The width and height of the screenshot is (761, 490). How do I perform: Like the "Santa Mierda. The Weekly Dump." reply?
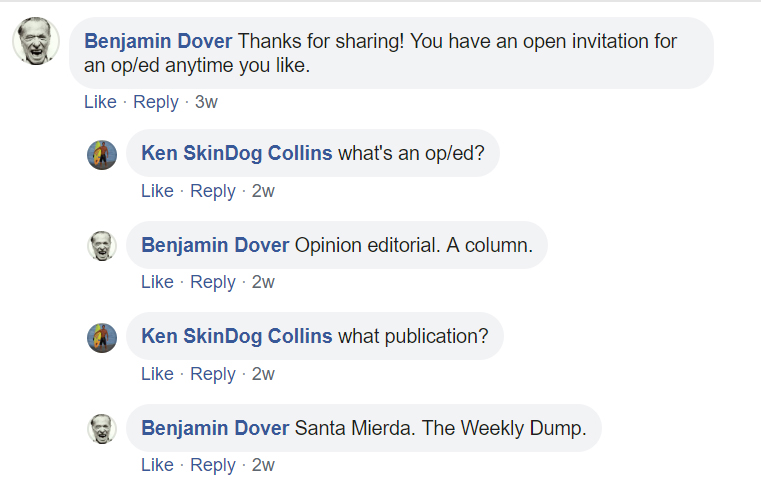point(157,465)
